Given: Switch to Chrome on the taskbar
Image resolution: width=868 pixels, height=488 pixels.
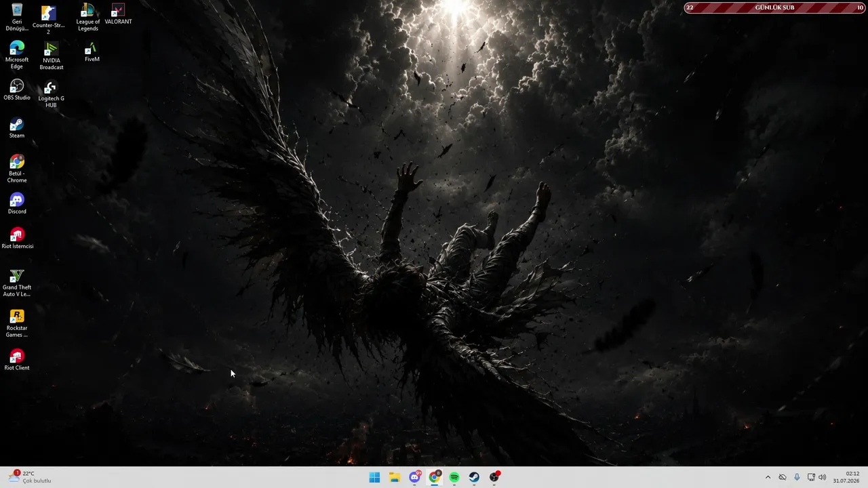Looking at the screenshot, I should [x=435, y=477].
